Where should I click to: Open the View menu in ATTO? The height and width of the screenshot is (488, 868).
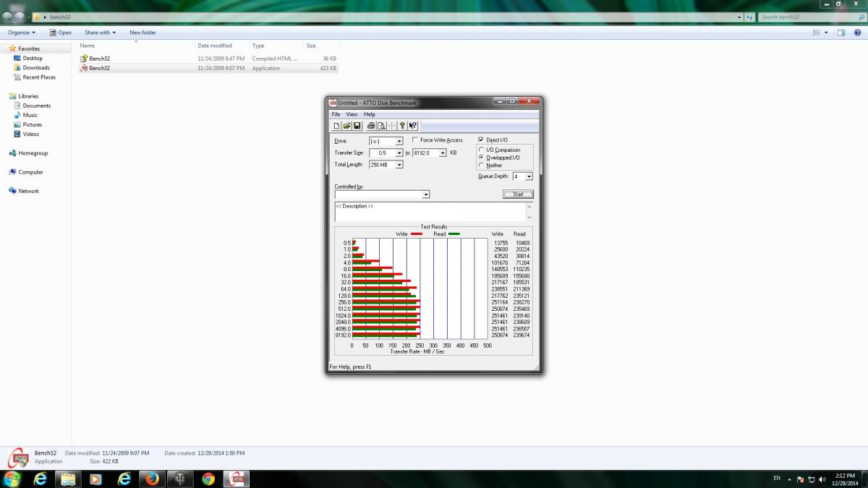[352, 114]
